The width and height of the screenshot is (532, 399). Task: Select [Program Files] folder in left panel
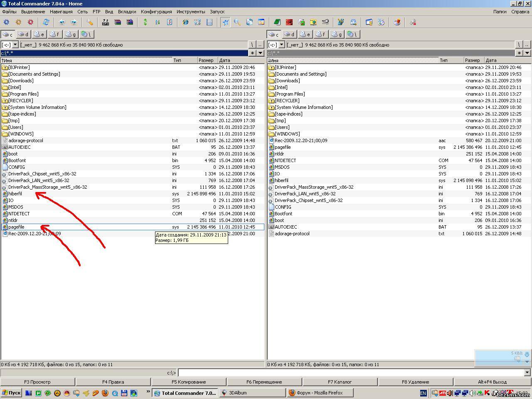[x=133, y=94]
